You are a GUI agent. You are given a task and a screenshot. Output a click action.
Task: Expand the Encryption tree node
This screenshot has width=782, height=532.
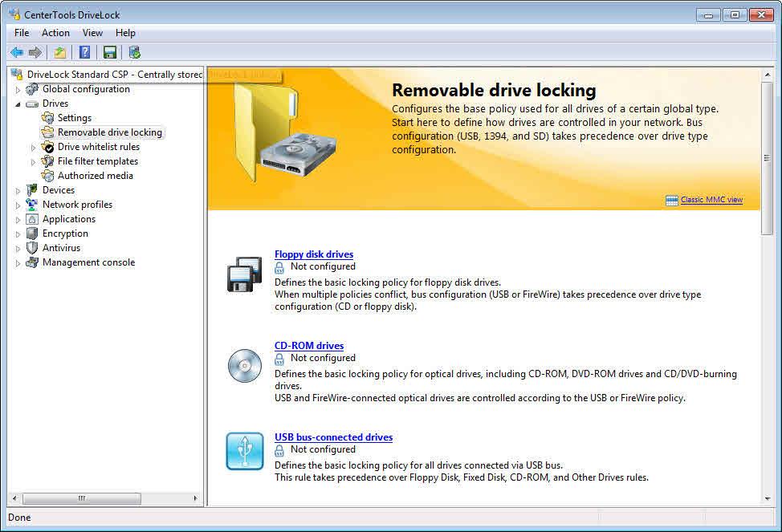pos(18,234)
